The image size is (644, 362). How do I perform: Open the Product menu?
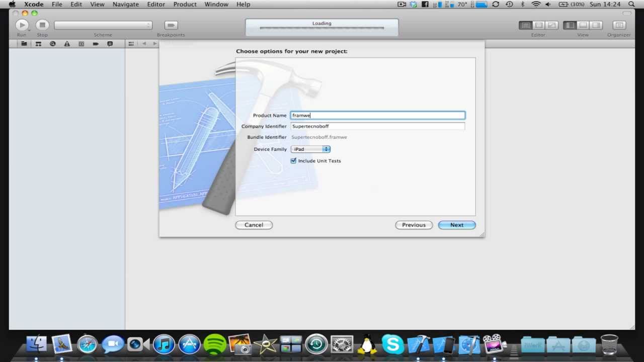click(x=185, y=4)
